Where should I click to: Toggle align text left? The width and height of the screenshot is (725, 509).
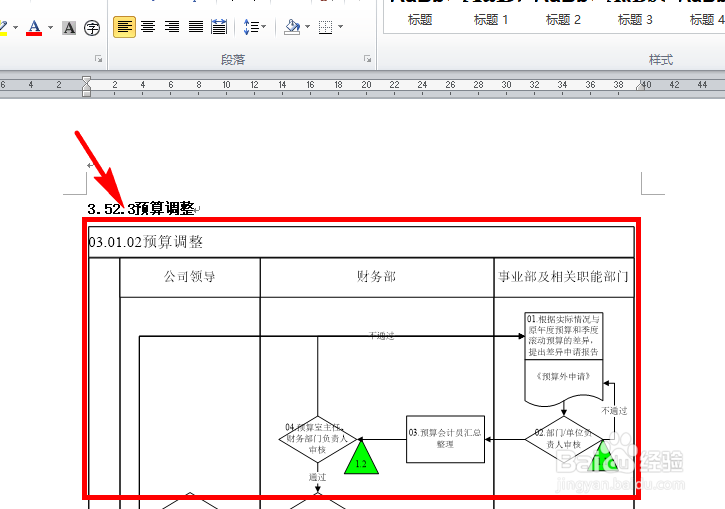pyautogui.click(x=124, y=27)
